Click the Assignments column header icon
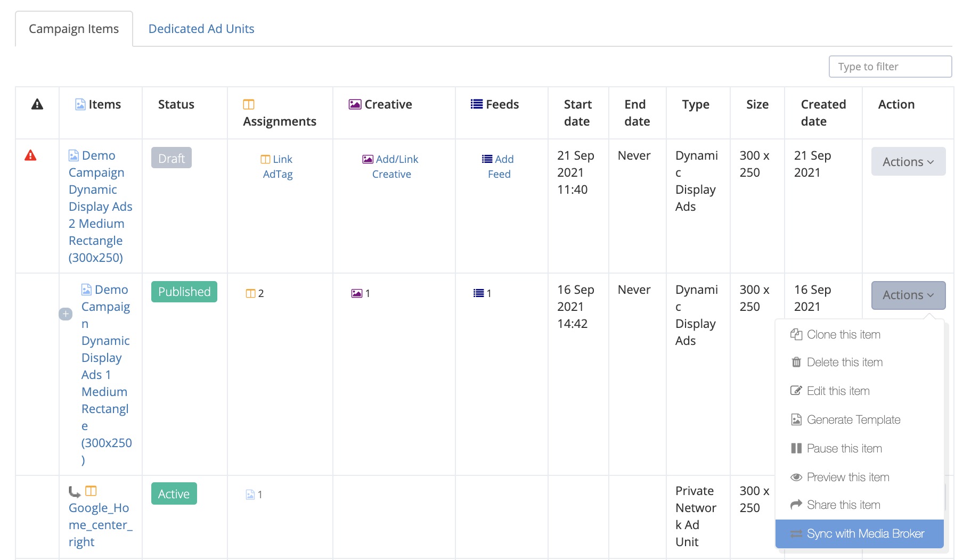This screenshot has height=560, width=963. coord(249,104)
